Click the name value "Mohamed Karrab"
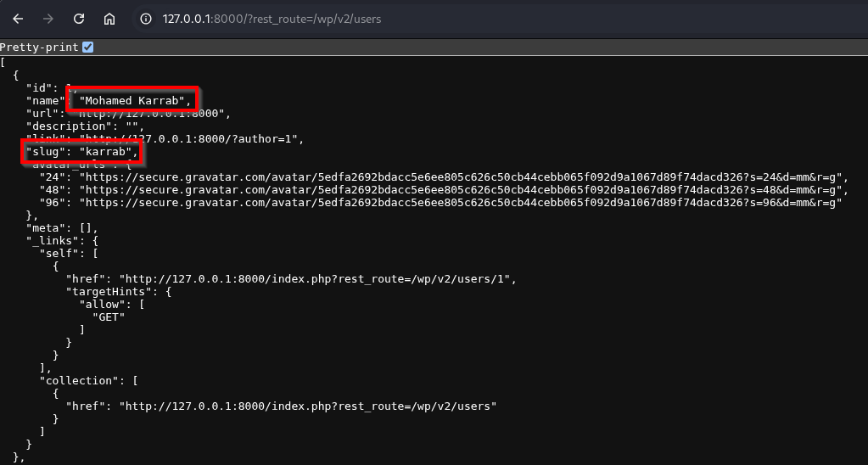Screen dimensions: 868x465 (x=132, y=101)
